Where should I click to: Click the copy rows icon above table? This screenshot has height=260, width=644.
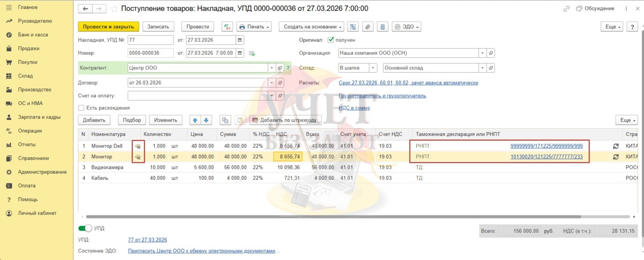(x=225, y=120)
